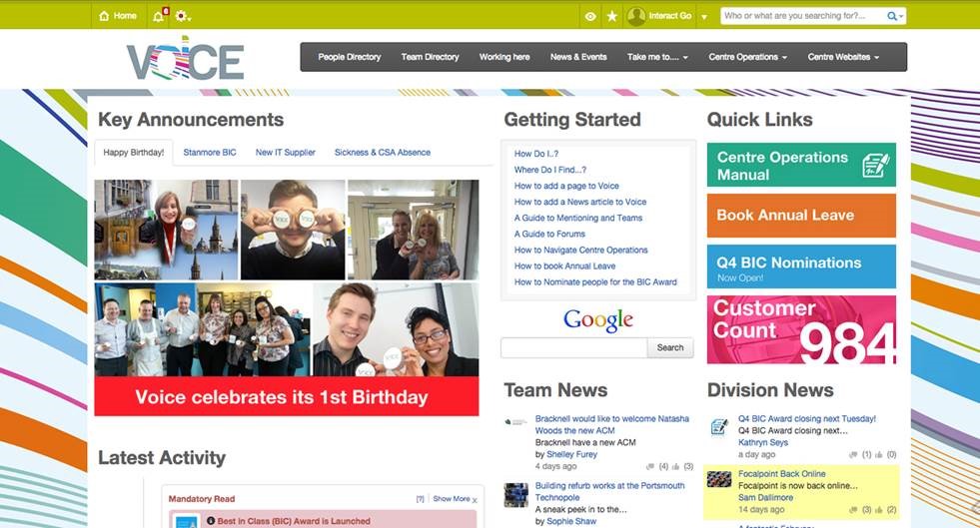The width and height of the screenshot is (980, 528).
Task: Open the settings gear menu
Action: pyautogui.click(x=182, y=16)
